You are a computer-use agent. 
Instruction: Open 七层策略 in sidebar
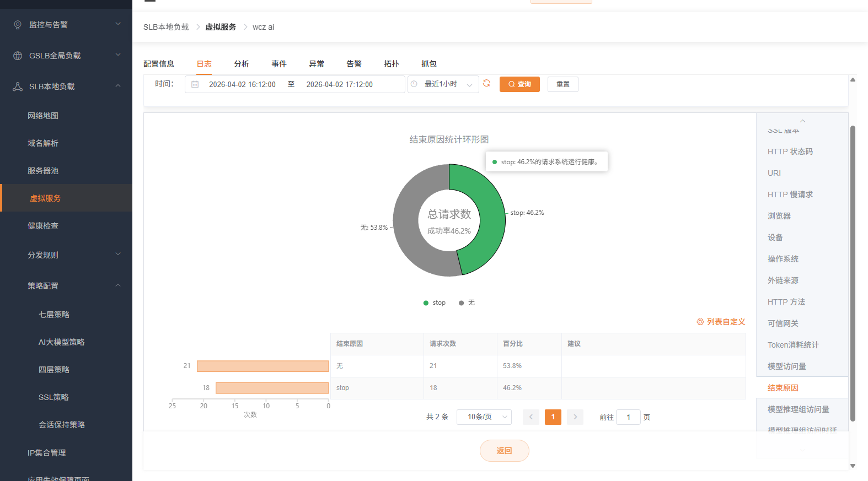(x=54, y=315)
